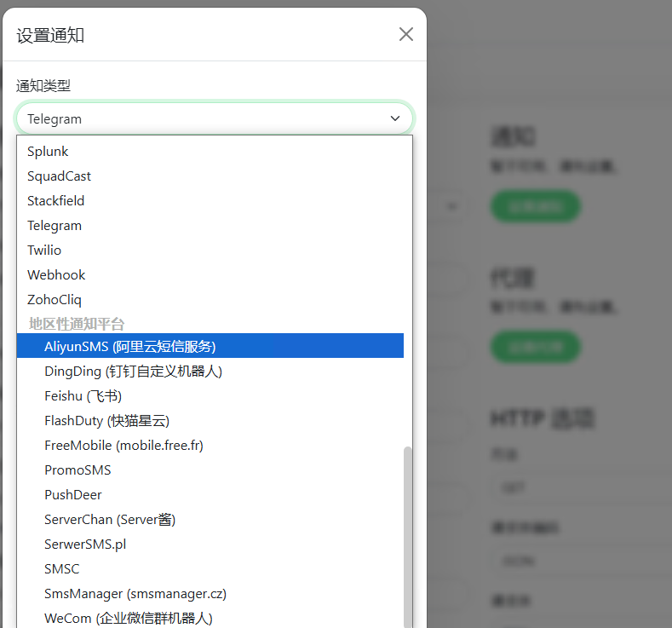Close the 设置通知 dialog

tap(406, 34)
